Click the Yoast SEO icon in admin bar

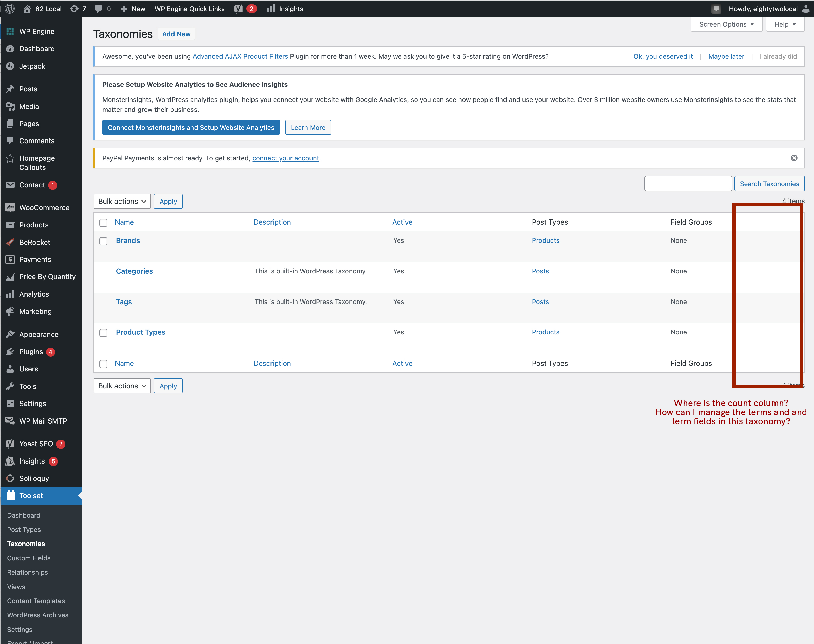click(x=238, y=8)
